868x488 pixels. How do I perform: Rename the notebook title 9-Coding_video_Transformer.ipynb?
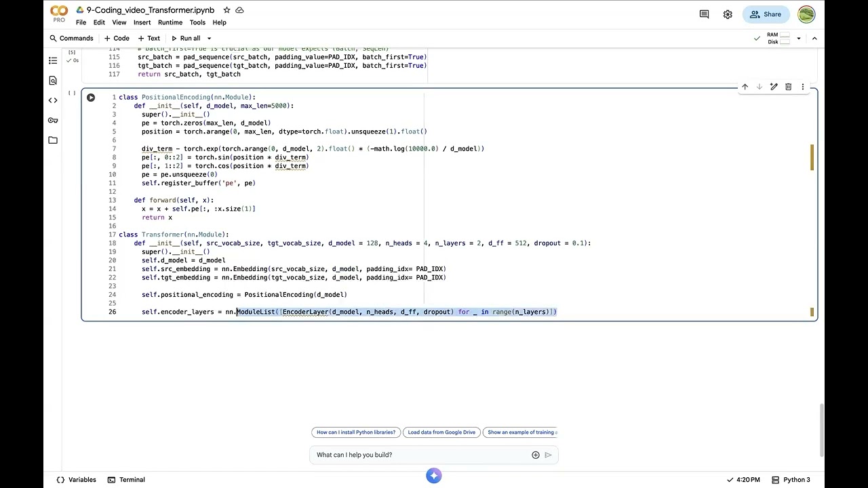click(151, 10)
